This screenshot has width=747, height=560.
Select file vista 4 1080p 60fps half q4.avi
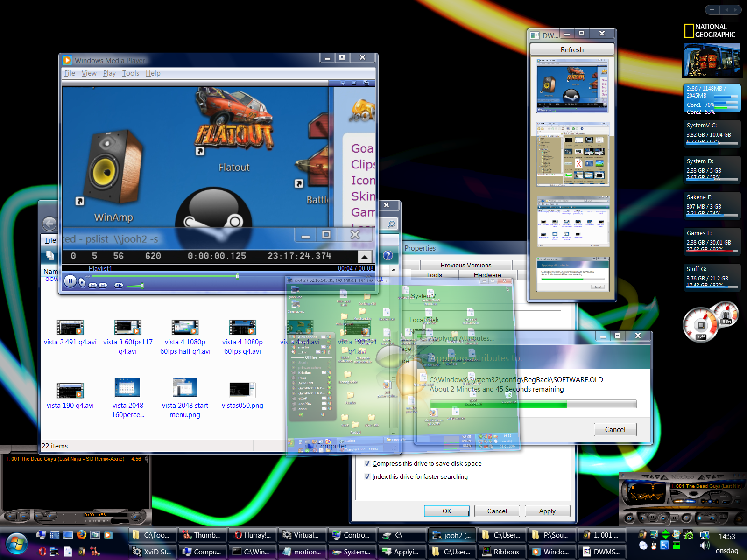(x=185, y=337)
